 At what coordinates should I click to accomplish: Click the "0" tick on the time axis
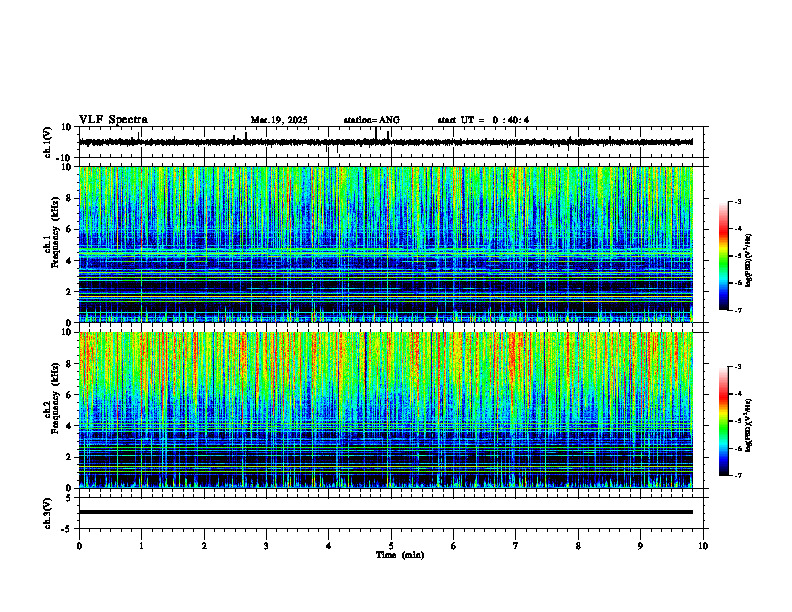79,546
